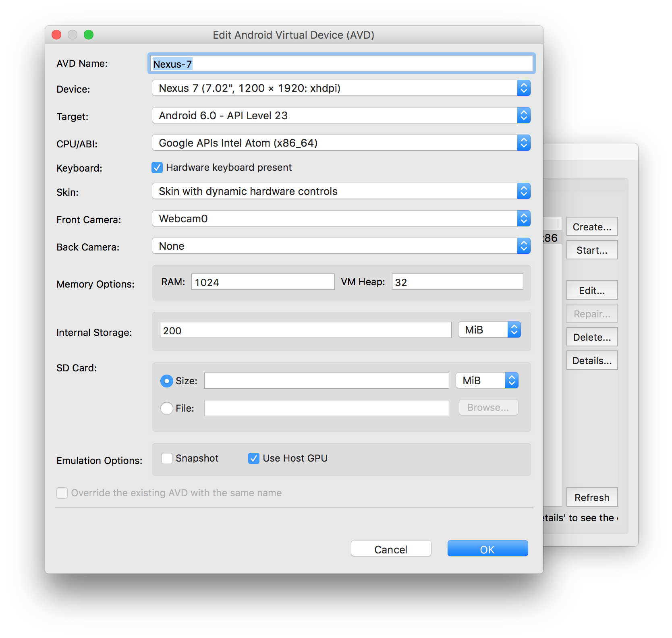Enable the Snapshot checkbox
The image size is (672, 638).
(167, 458)
